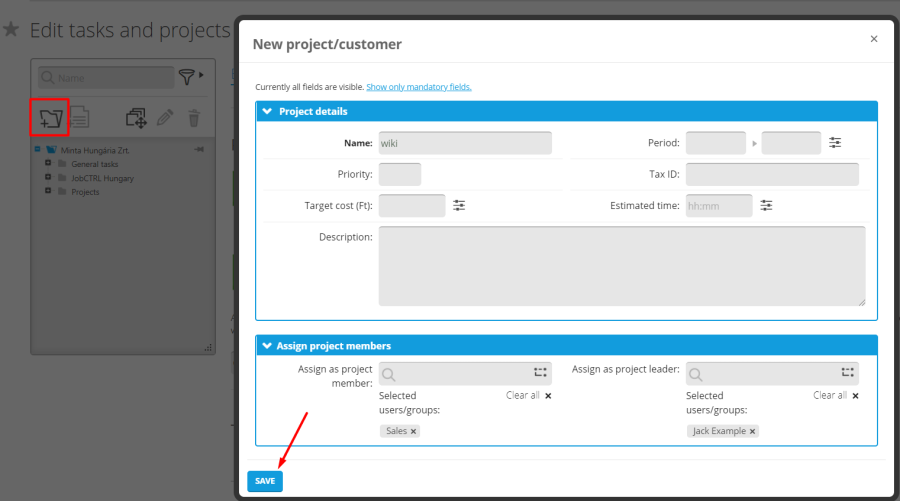Viewport: 900px width, 501px height.
Task: Click the Description text area
Action: point(622,266)
